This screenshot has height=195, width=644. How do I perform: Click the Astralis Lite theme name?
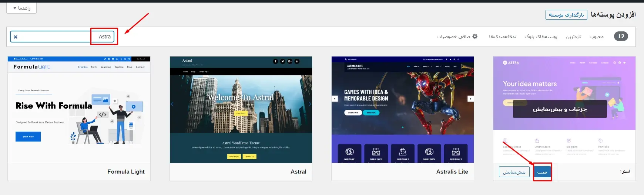[x=452, y=172]
